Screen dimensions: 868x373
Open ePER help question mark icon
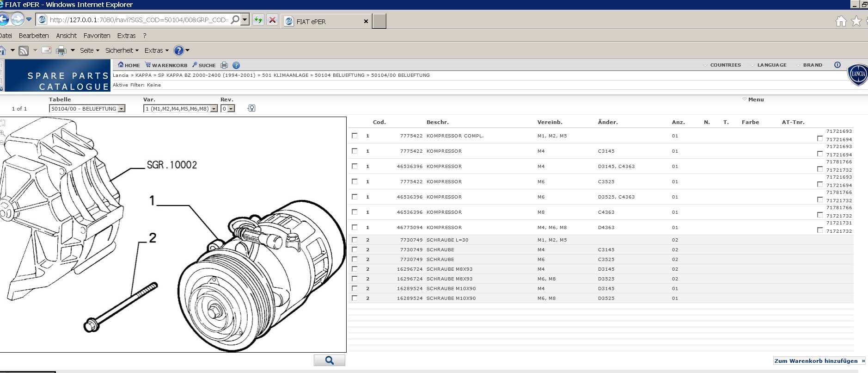click(236, 65)
